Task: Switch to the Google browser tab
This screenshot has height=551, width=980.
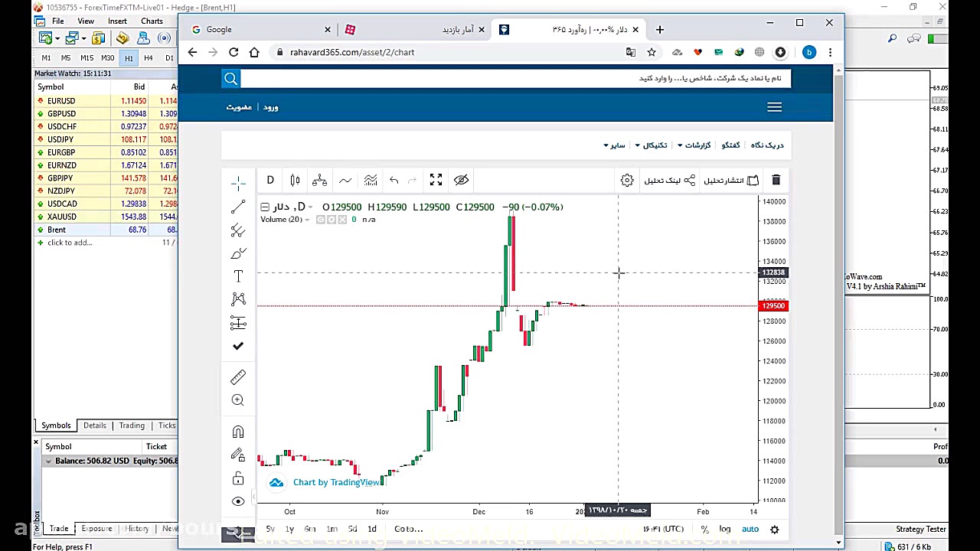Action: (260, 30)
